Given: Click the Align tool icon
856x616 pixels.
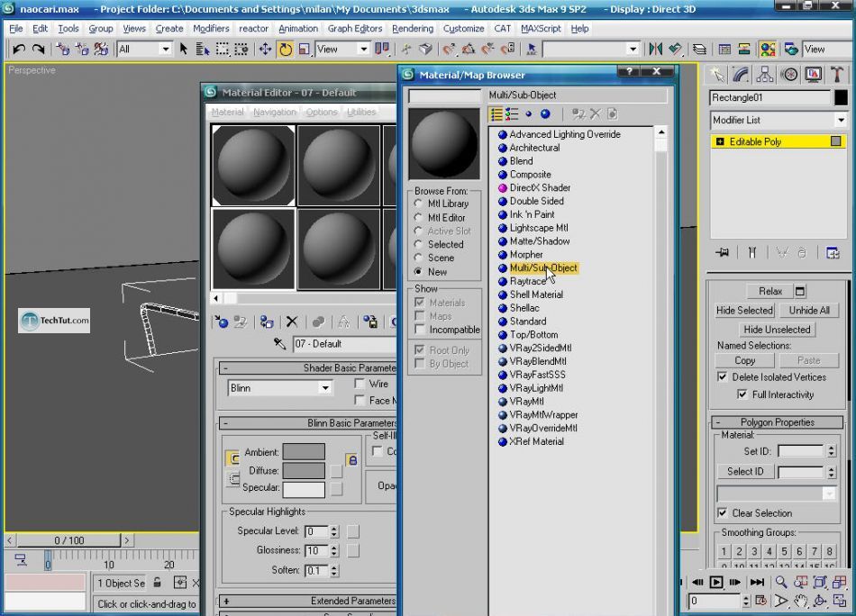Looking at the screenshot, I should (x=676, y=50).
